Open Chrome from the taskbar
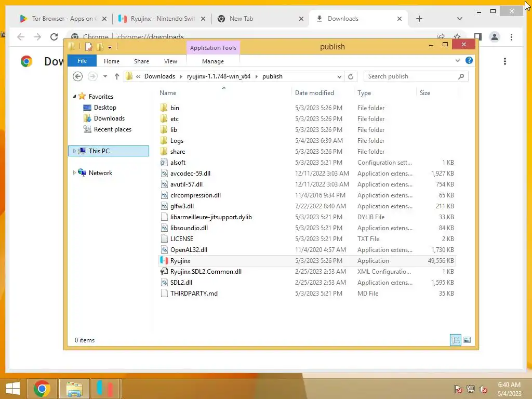 pyautogui.click(x=42, y=389)
